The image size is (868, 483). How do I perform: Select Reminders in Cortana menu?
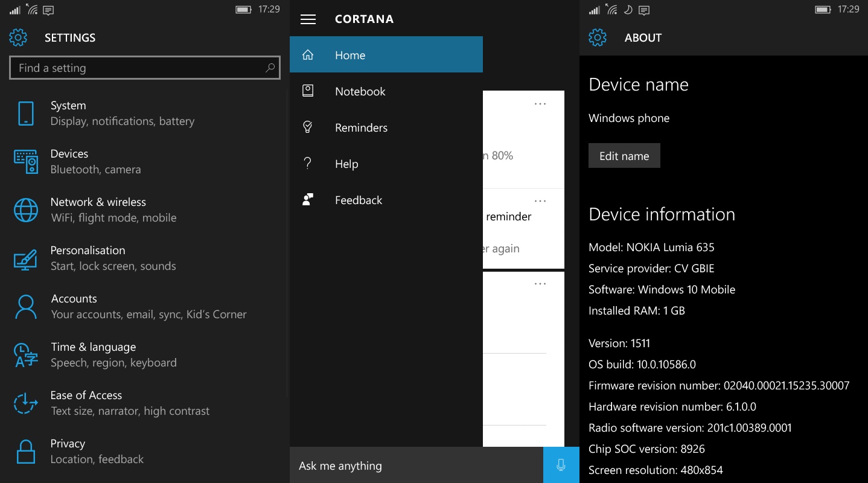point(386,127)
